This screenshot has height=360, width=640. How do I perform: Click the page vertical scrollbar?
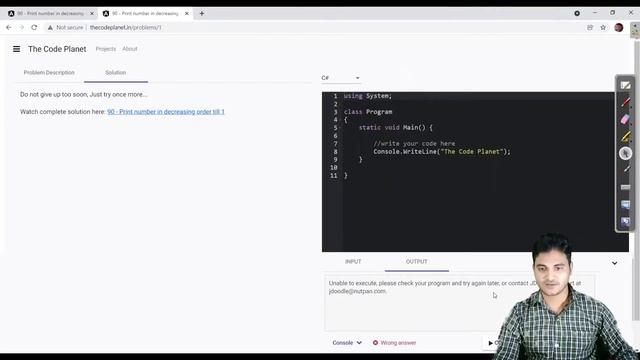point(636,180)
